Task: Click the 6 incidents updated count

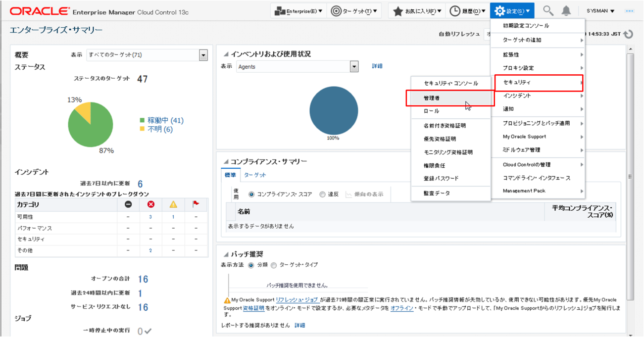Action: (140, 184)
